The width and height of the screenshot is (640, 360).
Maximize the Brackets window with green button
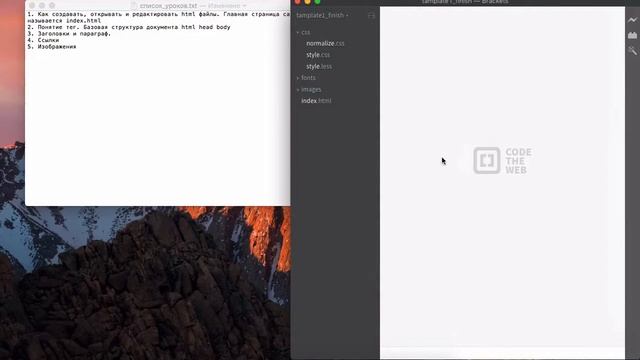coord(317,2)
